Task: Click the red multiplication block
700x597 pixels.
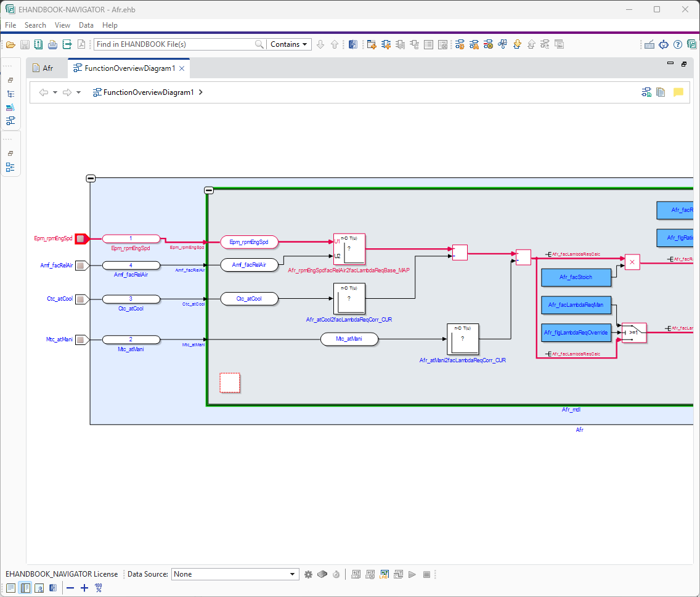Action: point(632,262)
